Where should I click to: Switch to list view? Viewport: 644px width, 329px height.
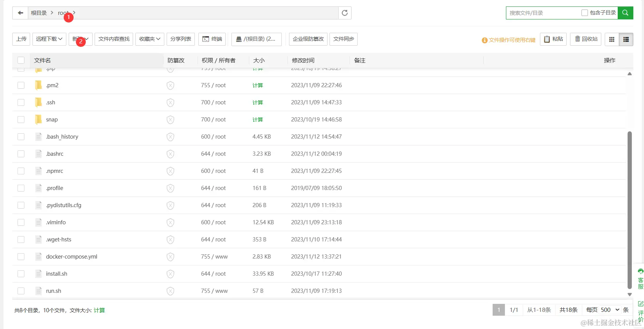[626, 39]
